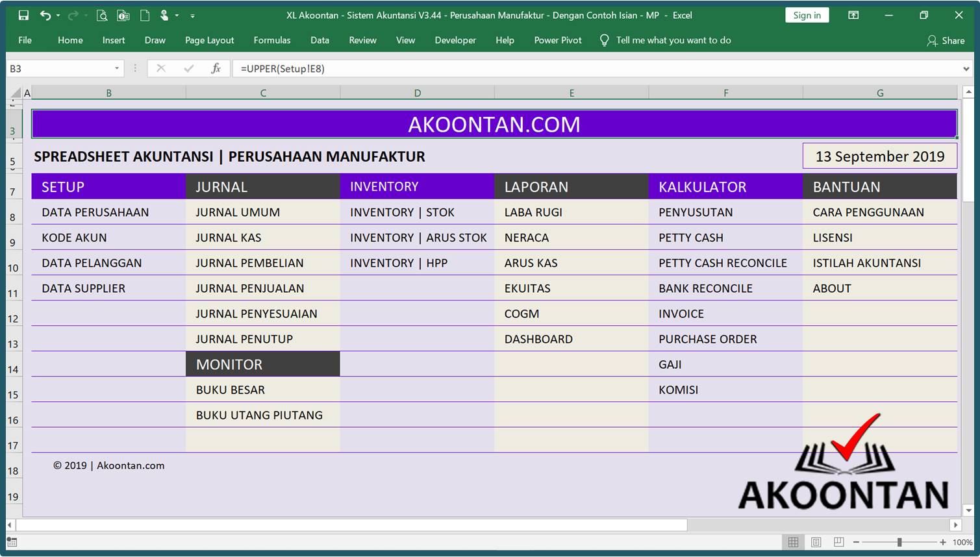The height and width of the screenshot is (557, 980).
Task: Open BUKU UTANG PIUTANG link
Action: tap(259, 415)
